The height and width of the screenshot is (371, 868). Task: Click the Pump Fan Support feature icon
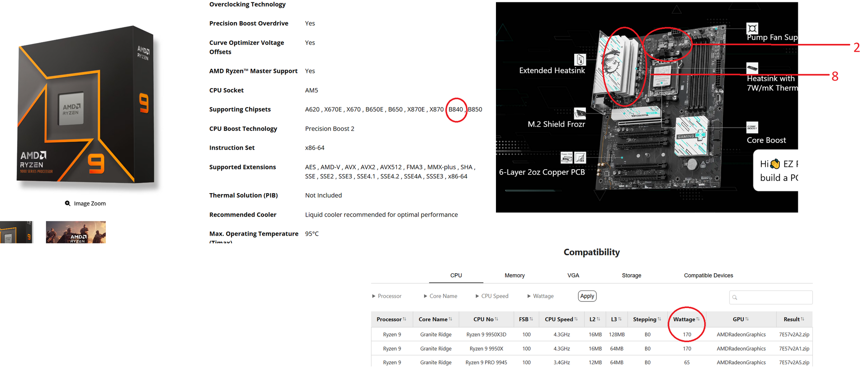click(x=752, y=29)
